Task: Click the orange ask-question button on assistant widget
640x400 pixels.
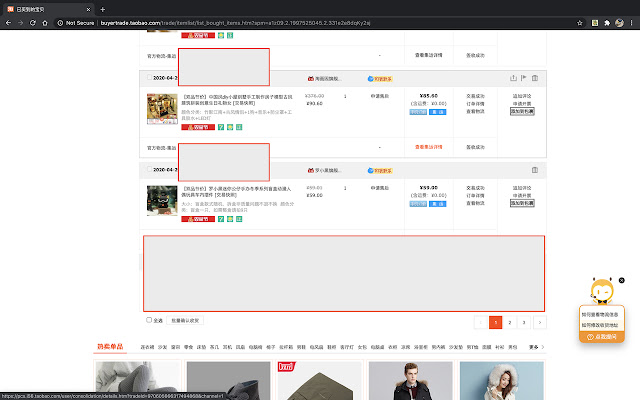Action: click(x=602, y=337)
